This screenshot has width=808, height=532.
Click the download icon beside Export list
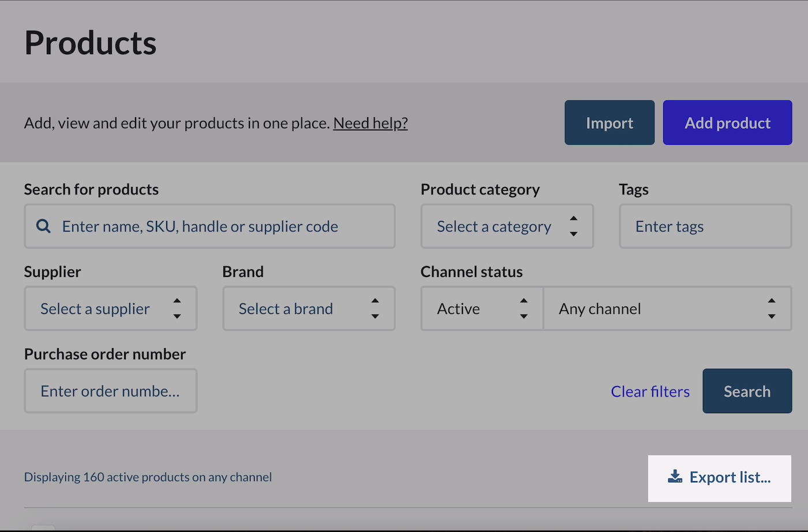(675, 477)
